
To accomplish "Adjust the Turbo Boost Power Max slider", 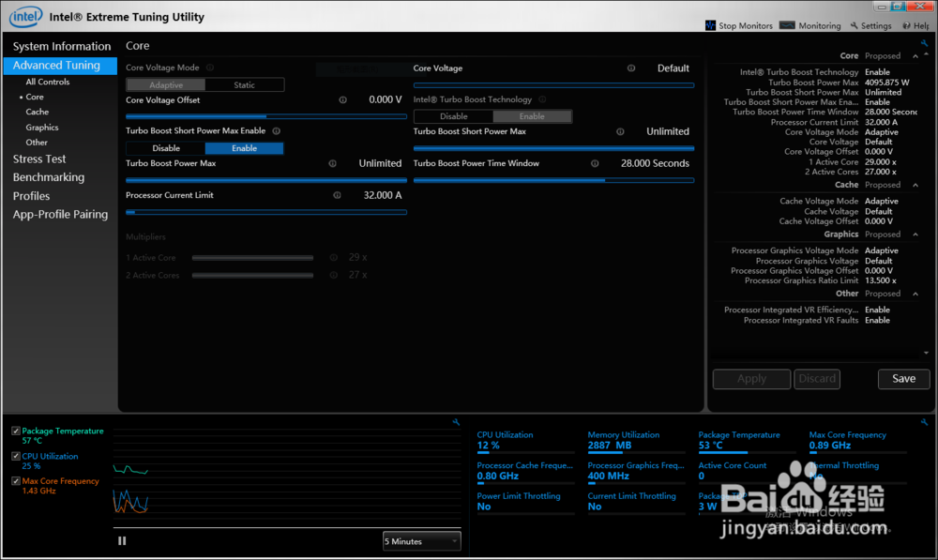I will click(x=266, y=180).
